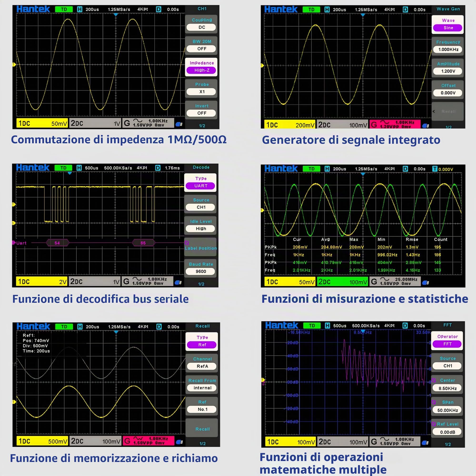
Task: Open the Source CH1 selector in the Decode menu
Action: click(201, 204)
